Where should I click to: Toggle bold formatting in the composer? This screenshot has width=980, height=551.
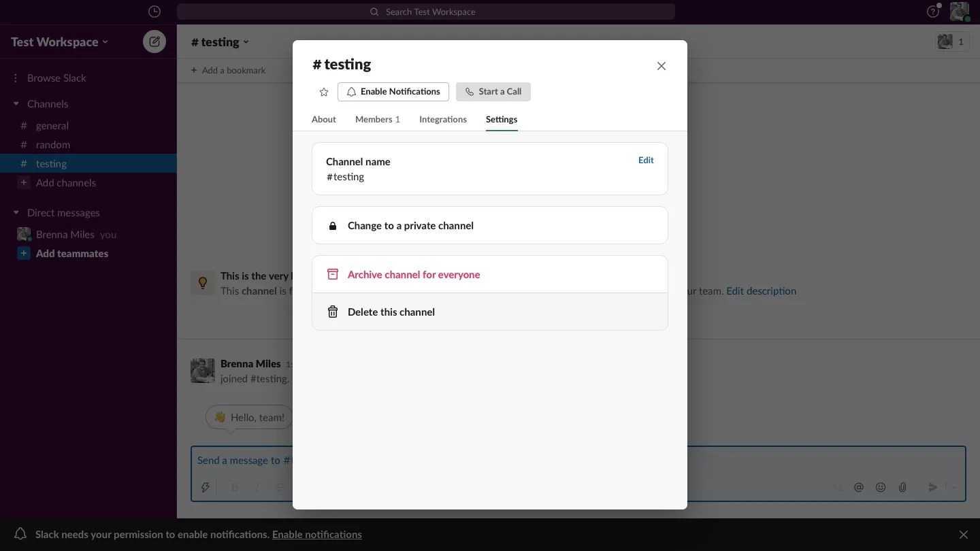click(x=234, y=487)
